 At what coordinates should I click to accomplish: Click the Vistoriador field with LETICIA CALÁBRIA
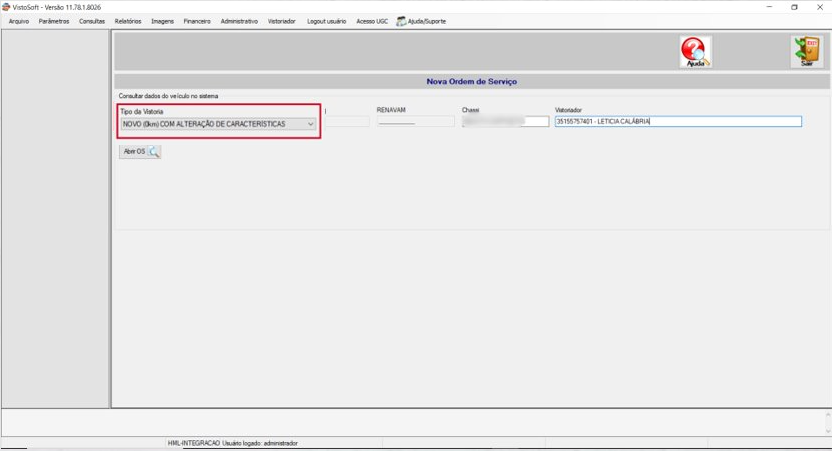[678, 122]
